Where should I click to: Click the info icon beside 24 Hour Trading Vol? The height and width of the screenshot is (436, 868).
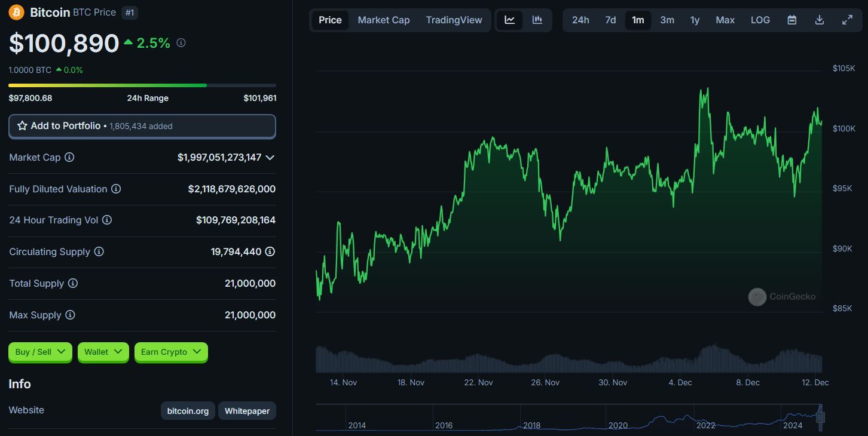pos(107,220)
